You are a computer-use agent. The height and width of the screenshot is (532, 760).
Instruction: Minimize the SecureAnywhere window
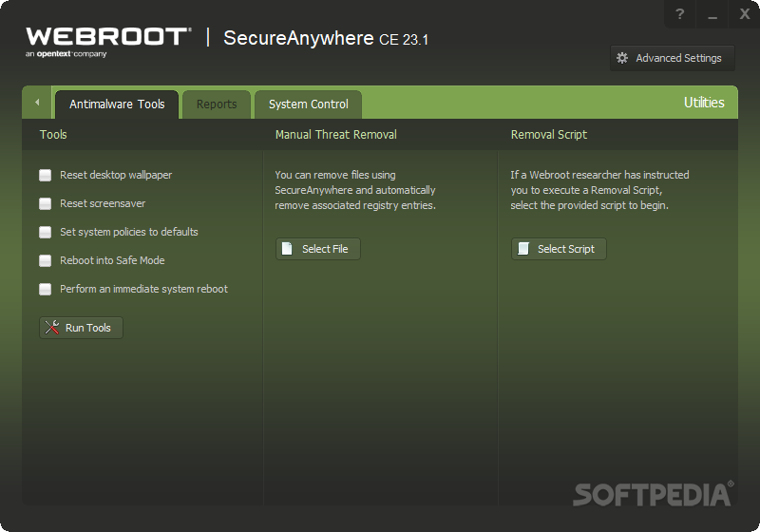click(x=712, y=15)
